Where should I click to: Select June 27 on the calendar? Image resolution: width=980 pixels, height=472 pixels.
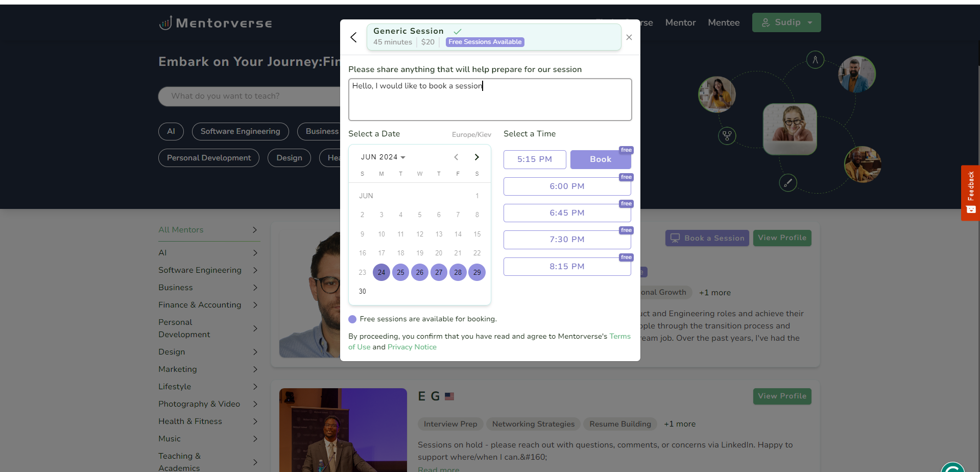pos(439,272)
